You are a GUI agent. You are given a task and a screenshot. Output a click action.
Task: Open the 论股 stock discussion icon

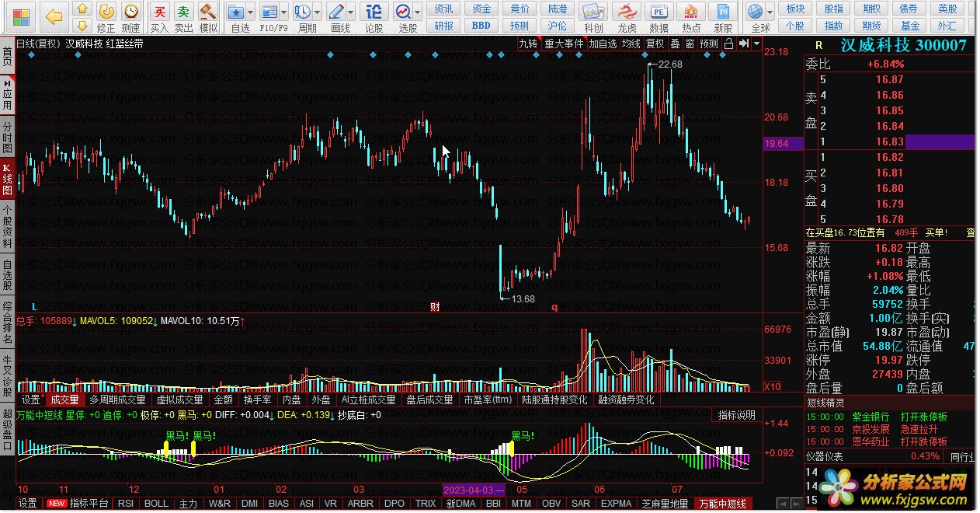tap(374, 17)
